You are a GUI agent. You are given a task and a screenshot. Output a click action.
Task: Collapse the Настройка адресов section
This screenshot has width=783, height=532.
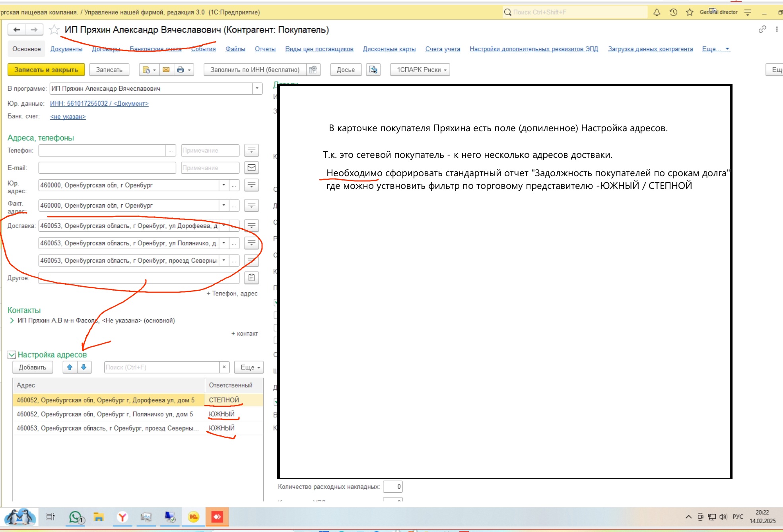12,355
